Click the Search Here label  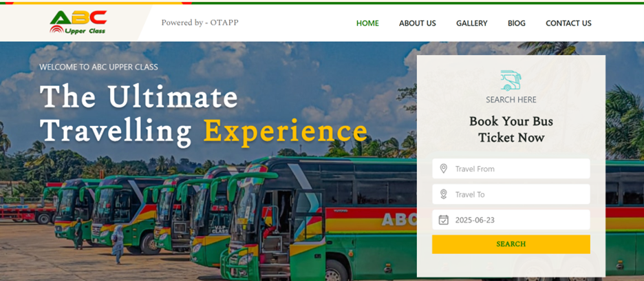coord(511,100)
